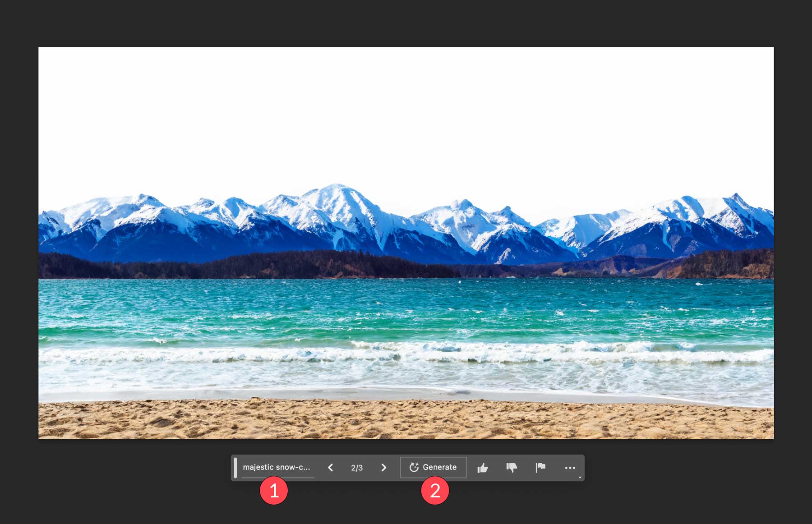Image resolution: width=812 pixels, height=524 pixels.
Task: Go to the next generated variation
Action: coord(384,468)
